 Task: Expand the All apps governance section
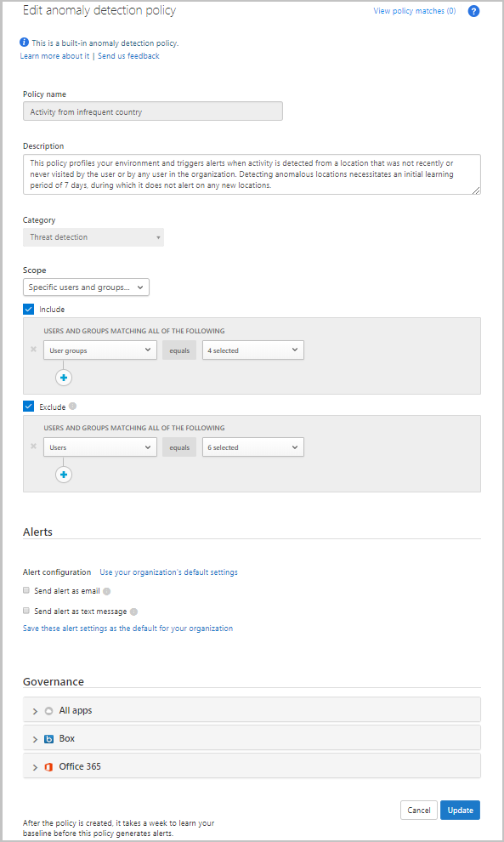[252, 710]
